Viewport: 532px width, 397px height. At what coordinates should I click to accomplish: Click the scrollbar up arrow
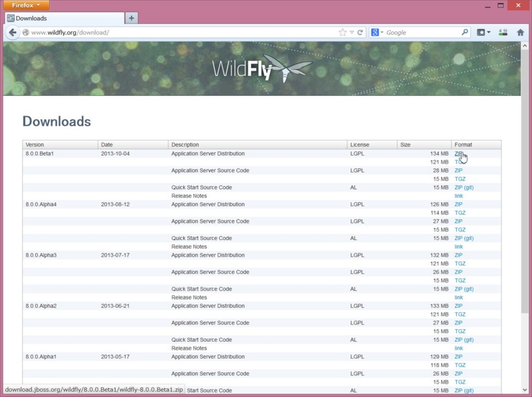point(525,45)
